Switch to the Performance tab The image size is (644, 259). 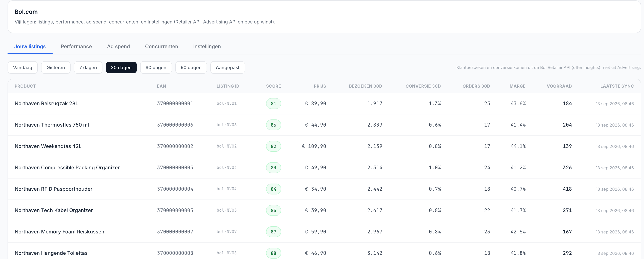point(76,47)
